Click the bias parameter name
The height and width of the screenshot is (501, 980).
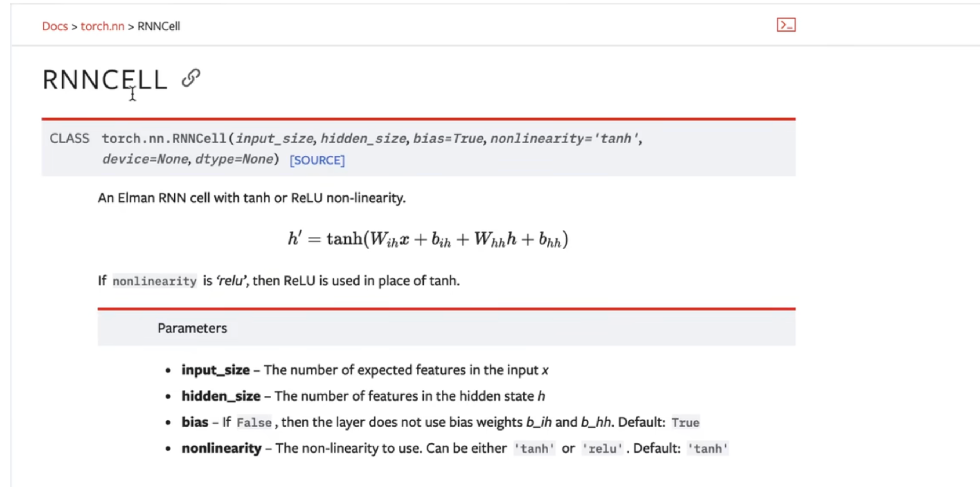click(195, 422)
